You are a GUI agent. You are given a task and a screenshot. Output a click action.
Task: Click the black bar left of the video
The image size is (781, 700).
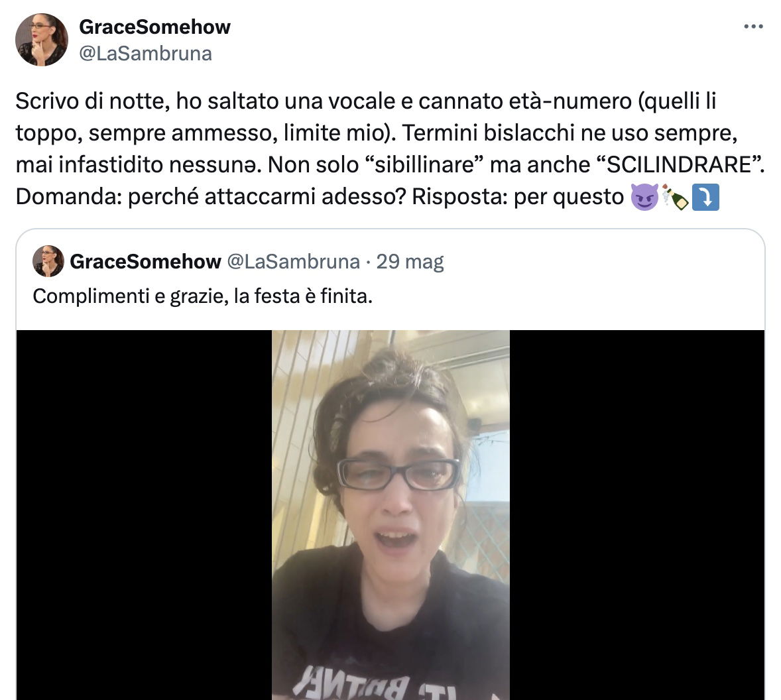144,515
